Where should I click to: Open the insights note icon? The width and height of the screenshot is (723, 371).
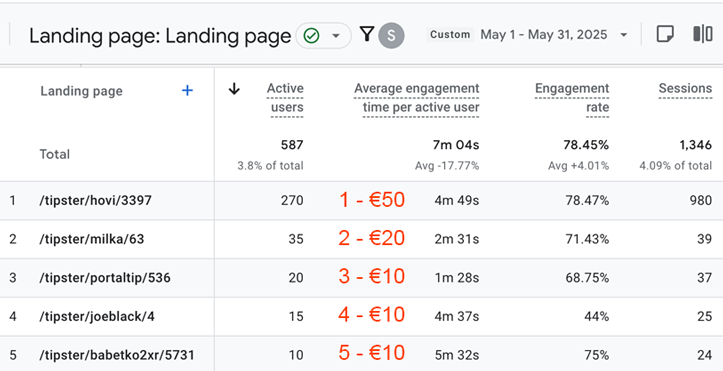665,35
